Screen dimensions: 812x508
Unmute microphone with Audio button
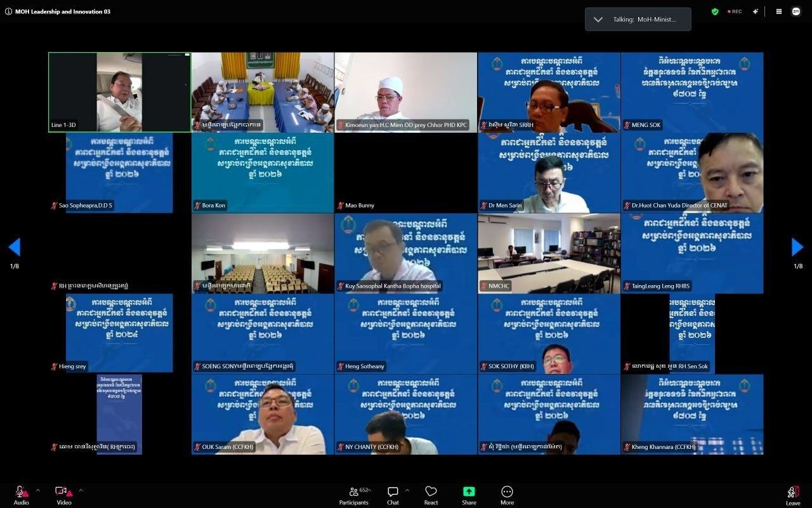tap(21, 495)
